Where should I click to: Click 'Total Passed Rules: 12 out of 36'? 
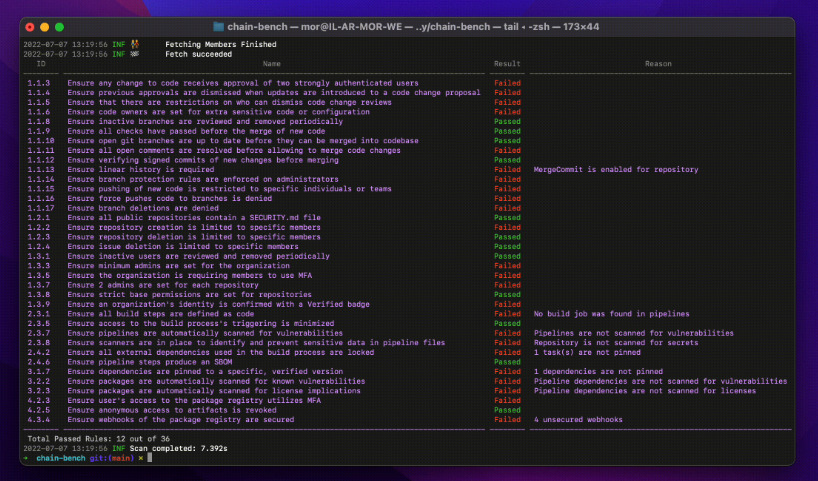pos(98,439)
